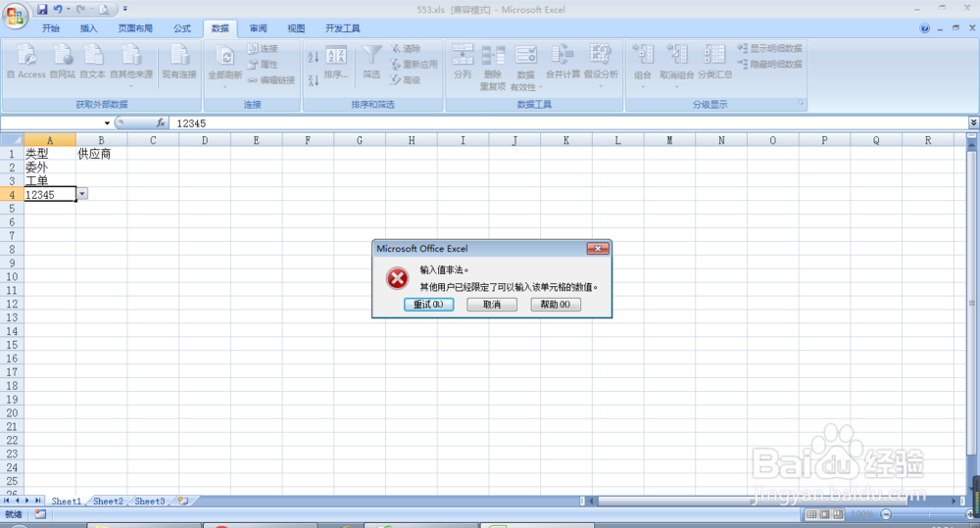
Task: Consolidate data (合并计算)
Action: click(563, 62)
